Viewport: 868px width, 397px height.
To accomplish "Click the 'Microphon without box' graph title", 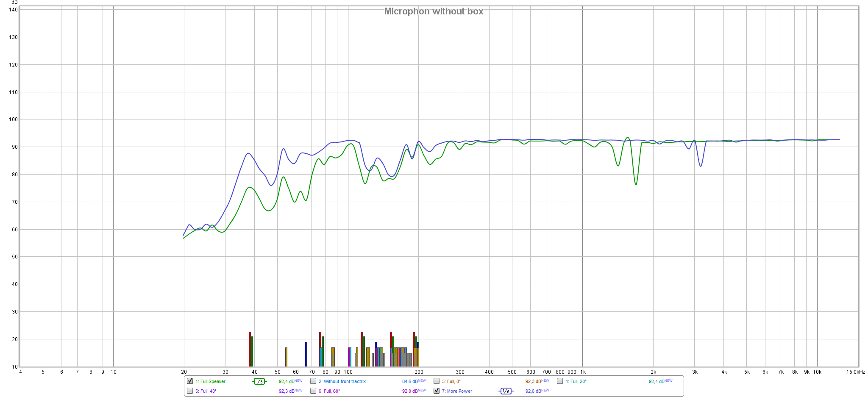I will (x=434, y=11).
